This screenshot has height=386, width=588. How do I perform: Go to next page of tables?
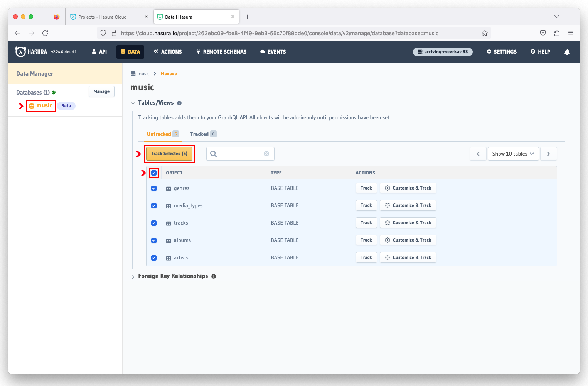pos(548,154)
